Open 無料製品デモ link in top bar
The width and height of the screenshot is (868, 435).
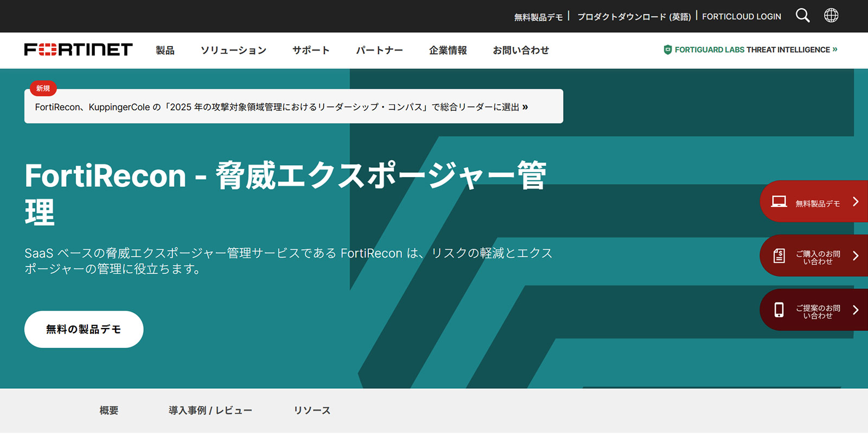coord(538,17)
